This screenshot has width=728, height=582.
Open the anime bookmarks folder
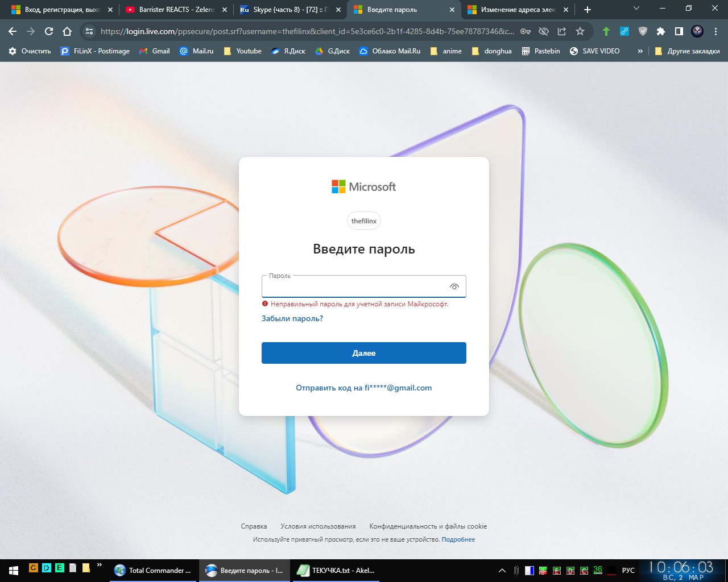click(446, 51)
